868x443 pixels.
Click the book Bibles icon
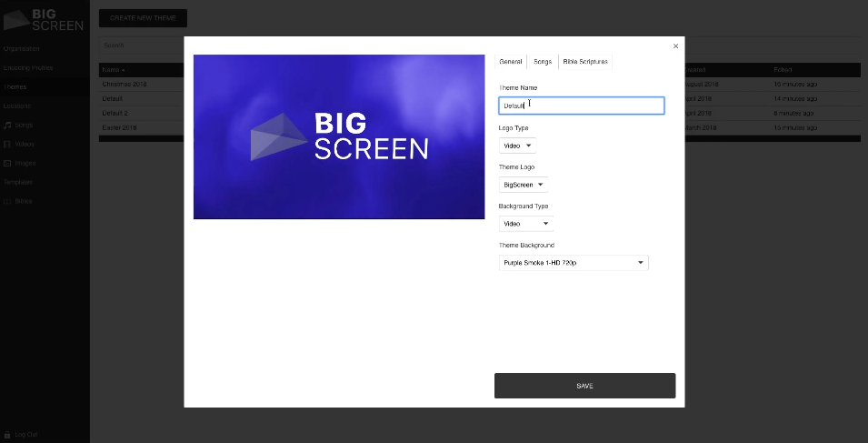[7, 202]
